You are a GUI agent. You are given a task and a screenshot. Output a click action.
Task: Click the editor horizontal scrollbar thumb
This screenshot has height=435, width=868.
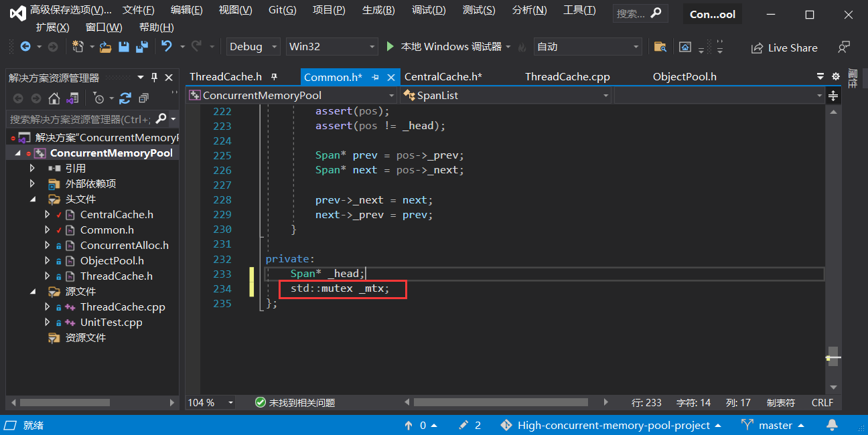[x=501, y=403]
